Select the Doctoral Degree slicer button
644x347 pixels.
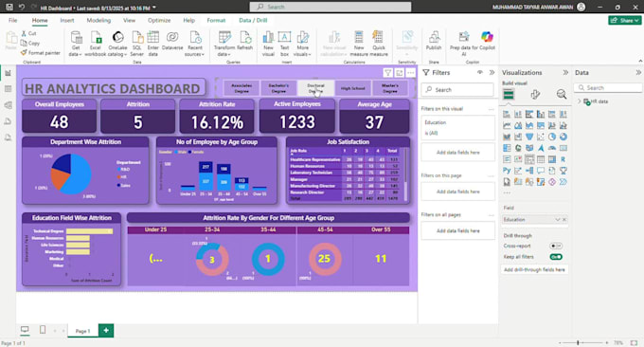[315, 88]
